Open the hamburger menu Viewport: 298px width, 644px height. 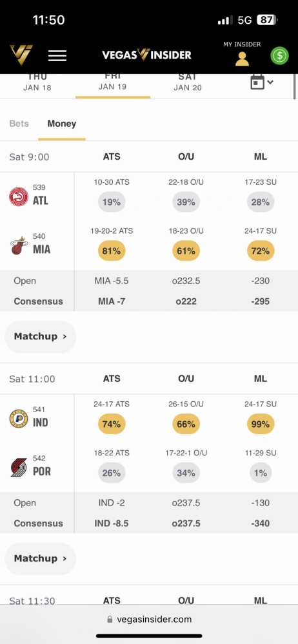point(57,55)
